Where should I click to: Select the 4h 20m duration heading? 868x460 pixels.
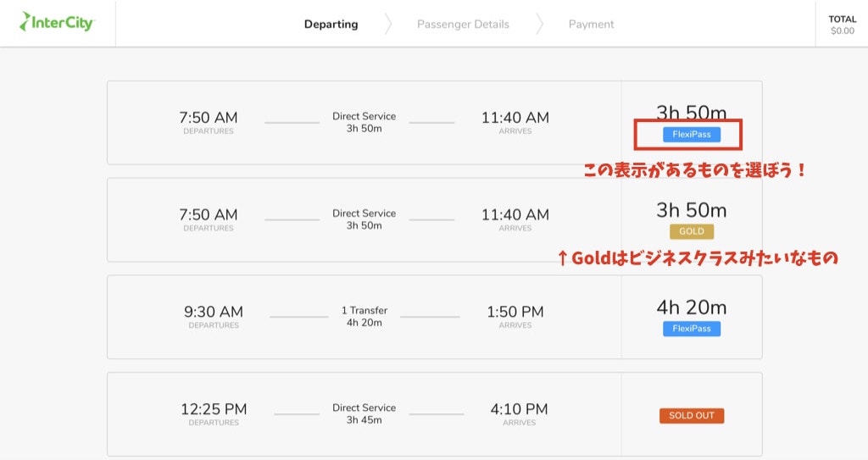(x=691, y=307)
